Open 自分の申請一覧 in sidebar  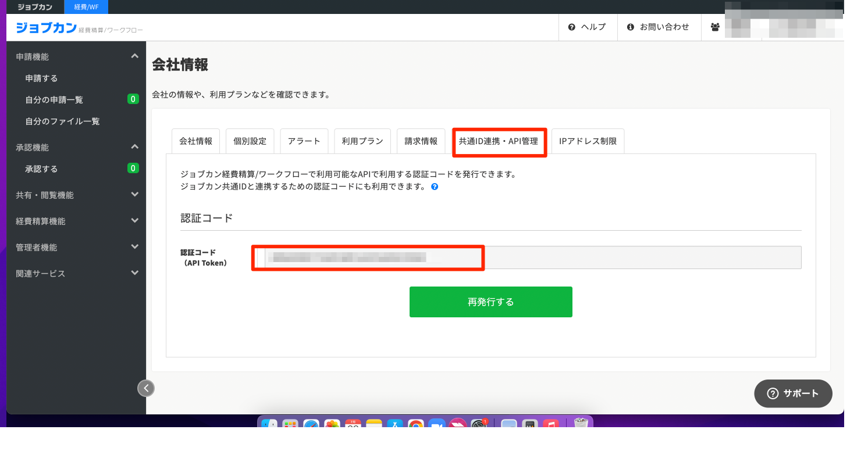pos(54,100)
